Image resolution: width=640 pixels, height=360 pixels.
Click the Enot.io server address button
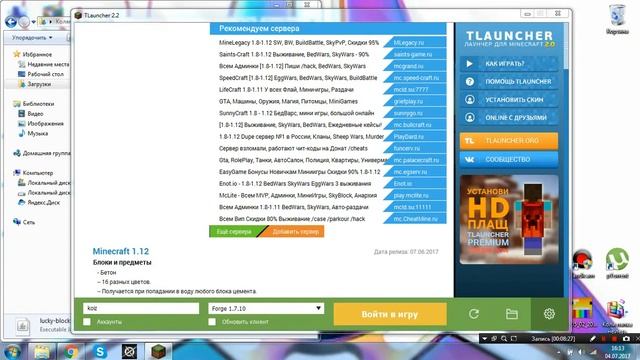(416, 183)
